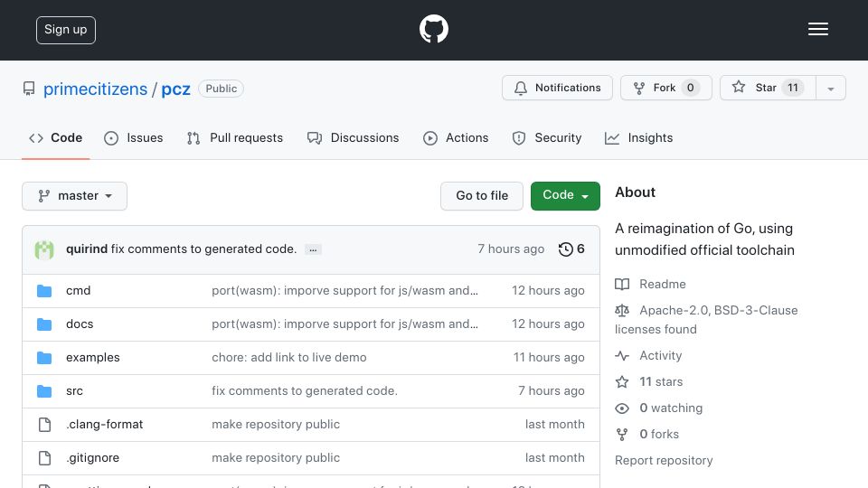The height and width of the screenshot is (488, 868).
Task: Open the Apache-2.0, BSD-3-Clause license link
Action: coord(706,320)
